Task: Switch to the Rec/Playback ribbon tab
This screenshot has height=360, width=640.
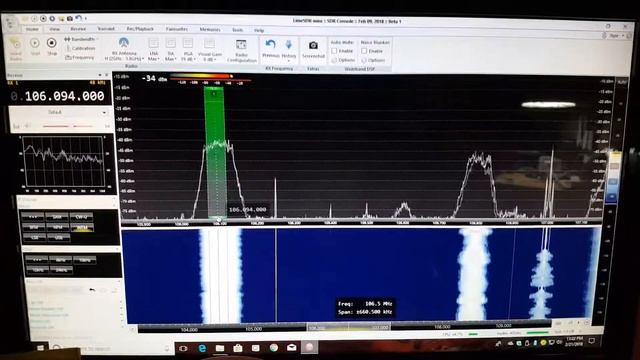Action: pyautogui.click(x=140, y=29)
